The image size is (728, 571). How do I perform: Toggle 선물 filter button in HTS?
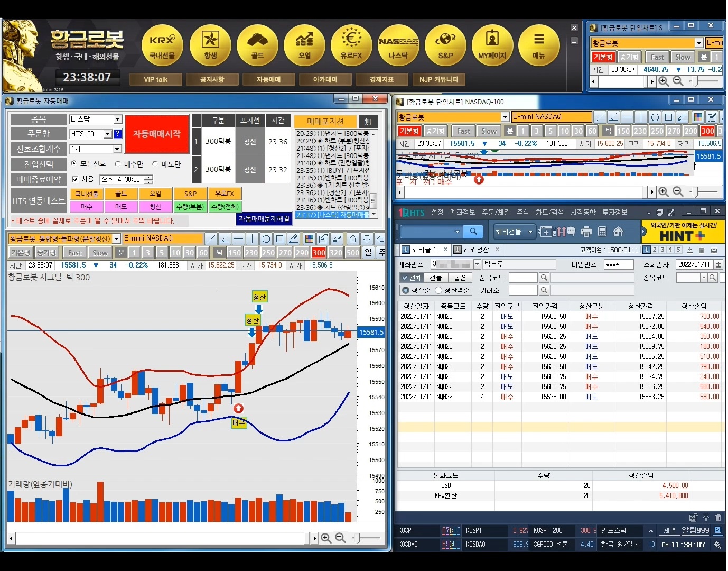click(435, 278)
